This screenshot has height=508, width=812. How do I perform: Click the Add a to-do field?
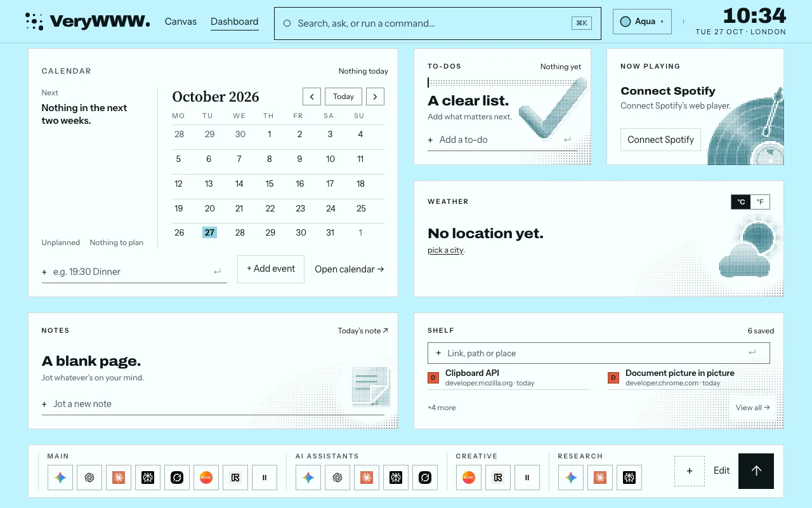click(x=502, y=140)
